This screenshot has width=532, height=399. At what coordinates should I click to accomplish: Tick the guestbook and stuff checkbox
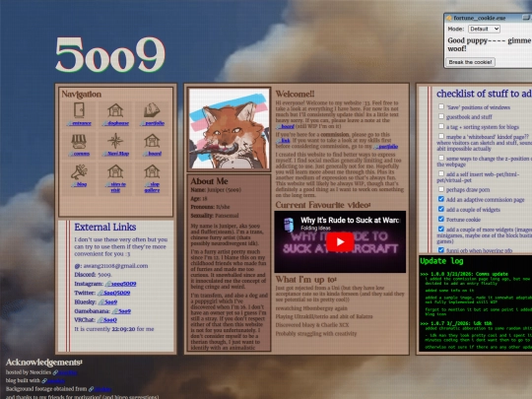point(441,116)
